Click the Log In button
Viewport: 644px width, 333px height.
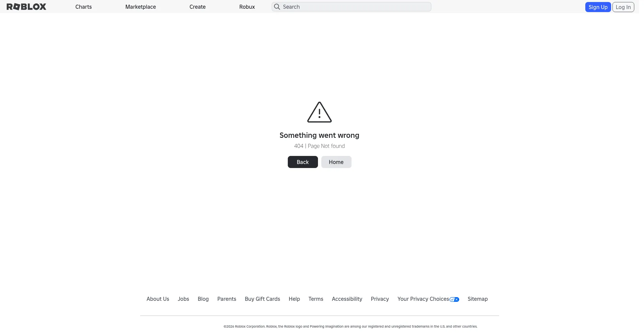[623, 7]
